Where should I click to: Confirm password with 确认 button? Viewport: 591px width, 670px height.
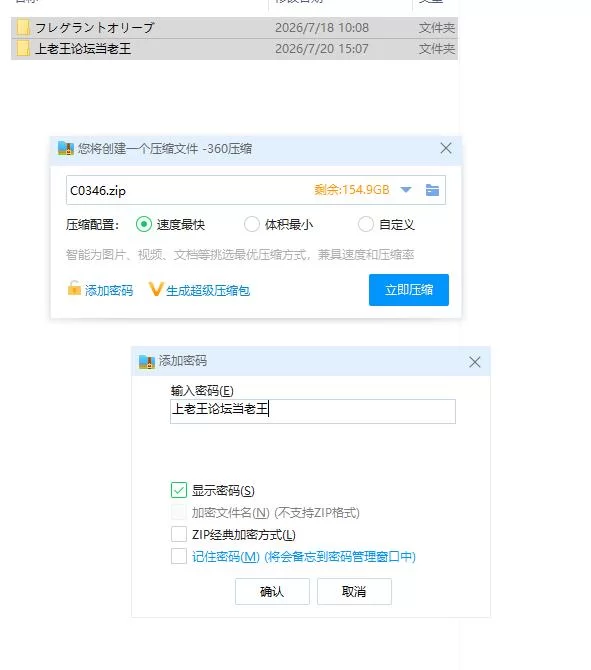[x=272, y=591]
